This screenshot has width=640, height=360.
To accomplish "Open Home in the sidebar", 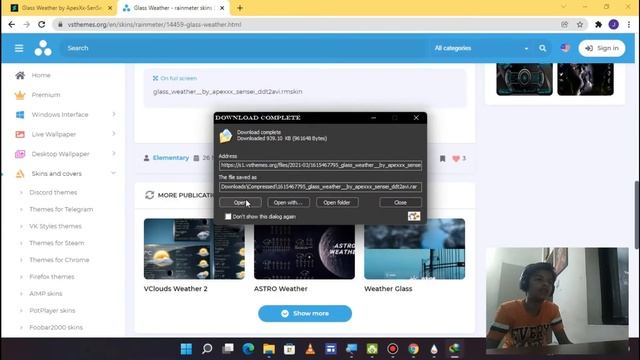I will 41,75.
